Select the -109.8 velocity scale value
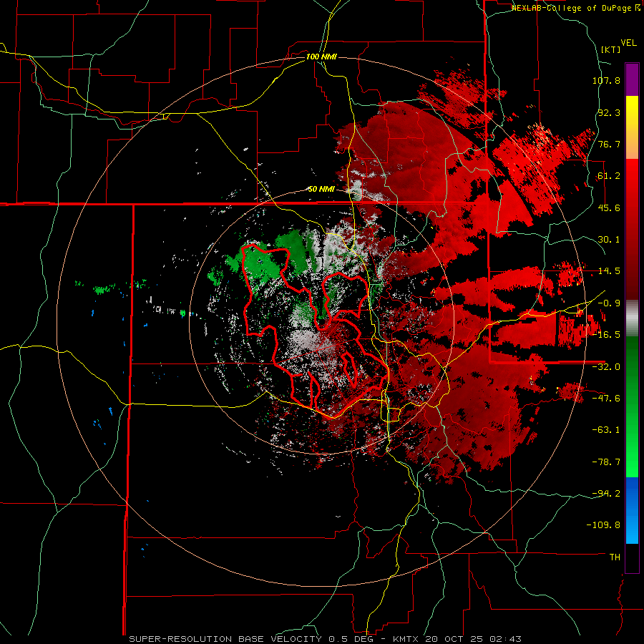Screen dimensions: 644x644 [603, 525]
